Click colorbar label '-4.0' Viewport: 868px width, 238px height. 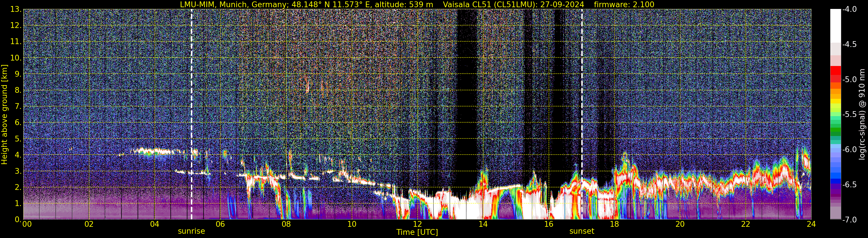click(849, 9)
